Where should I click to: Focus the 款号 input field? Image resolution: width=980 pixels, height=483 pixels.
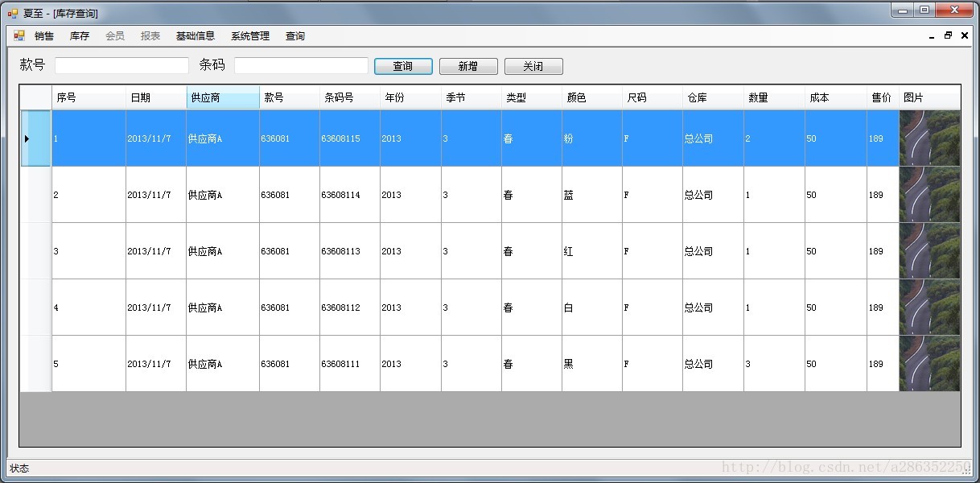click(121, 66)
